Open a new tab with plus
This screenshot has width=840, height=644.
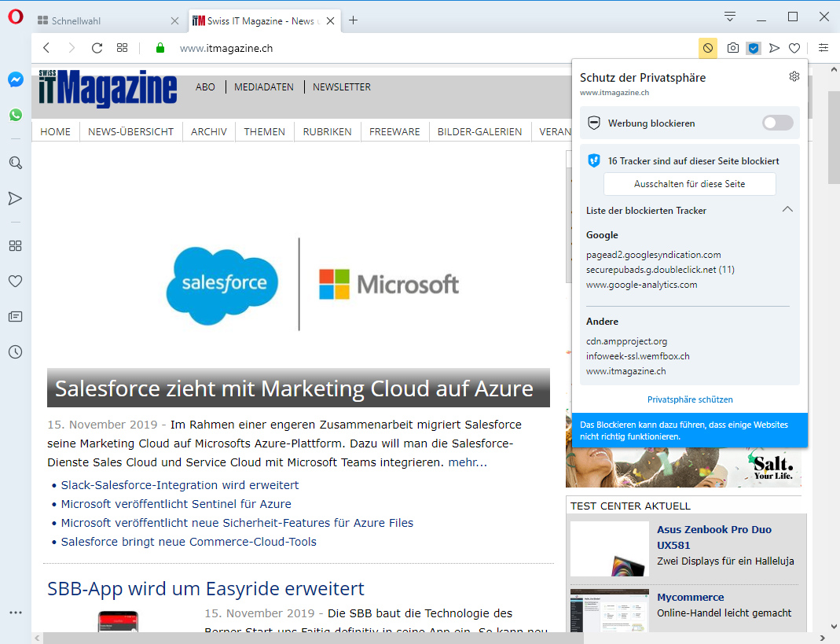tap(353, 20)
